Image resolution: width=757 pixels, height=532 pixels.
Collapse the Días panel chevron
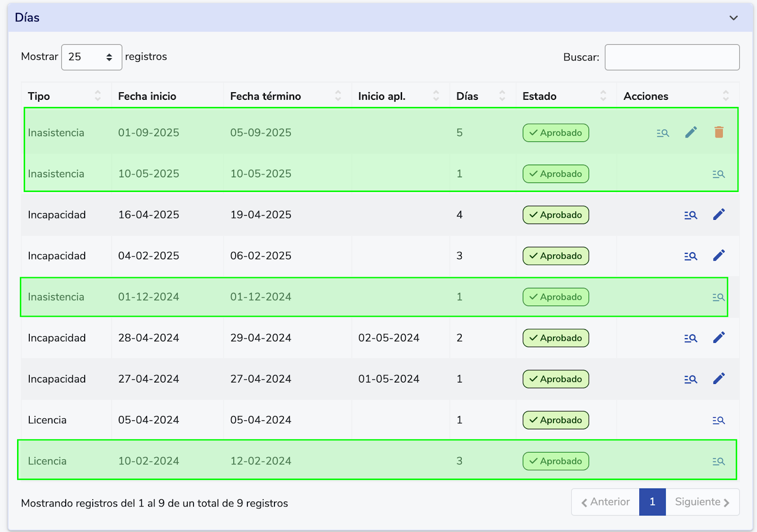(733, 18)
